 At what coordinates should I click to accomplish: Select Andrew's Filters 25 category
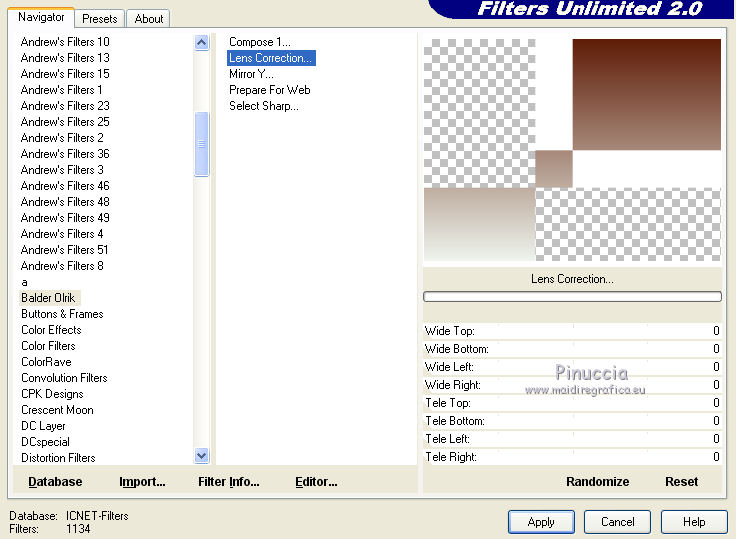coord(65,122)
